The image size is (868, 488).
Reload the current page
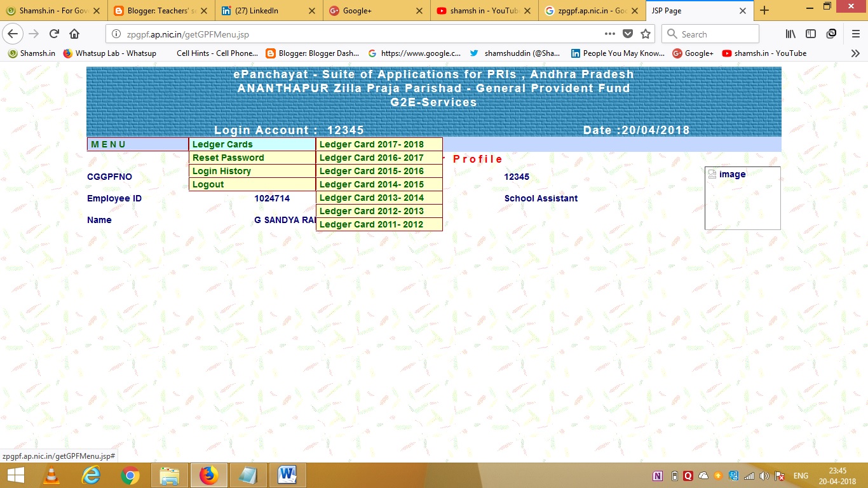pyautogui.click(x=53, y=34)
